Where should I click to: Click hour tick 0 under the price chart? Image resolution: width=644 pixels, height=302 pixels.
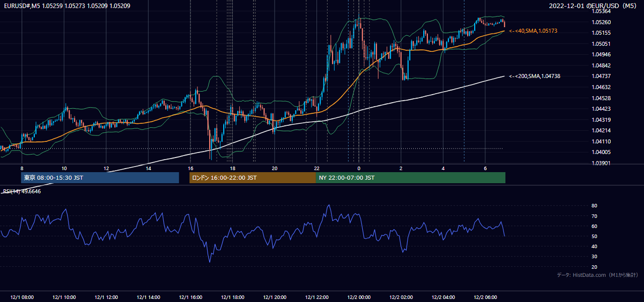(x=359, y=168)
